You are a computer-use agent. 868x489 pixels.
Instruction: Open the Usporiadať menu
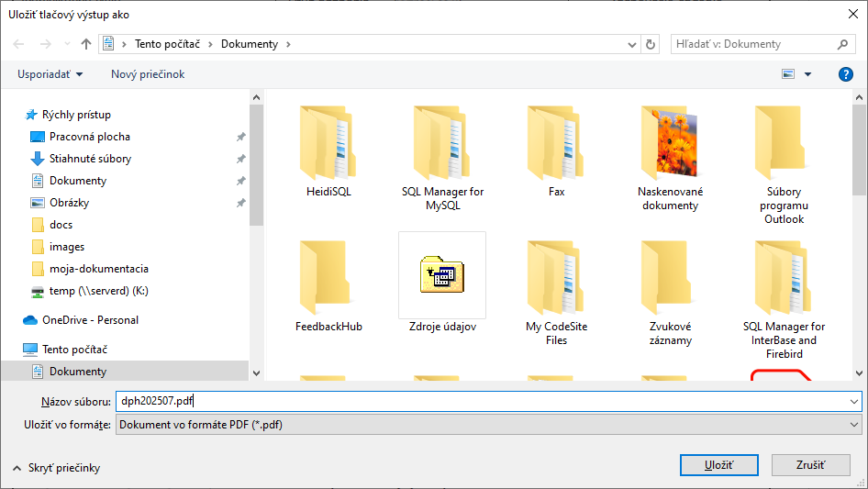(50, 74)
